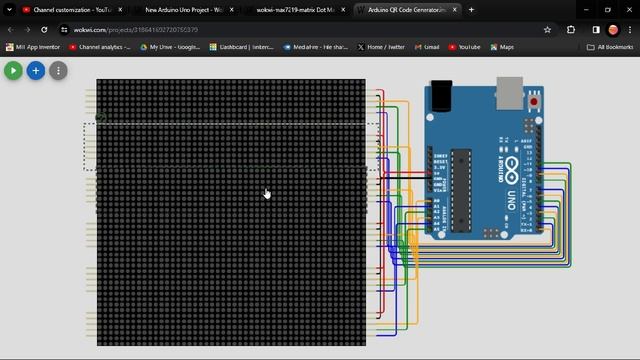Close the wokwi-max7219-matrix tab
The image size is (640, 360).
tap(343, 10)
